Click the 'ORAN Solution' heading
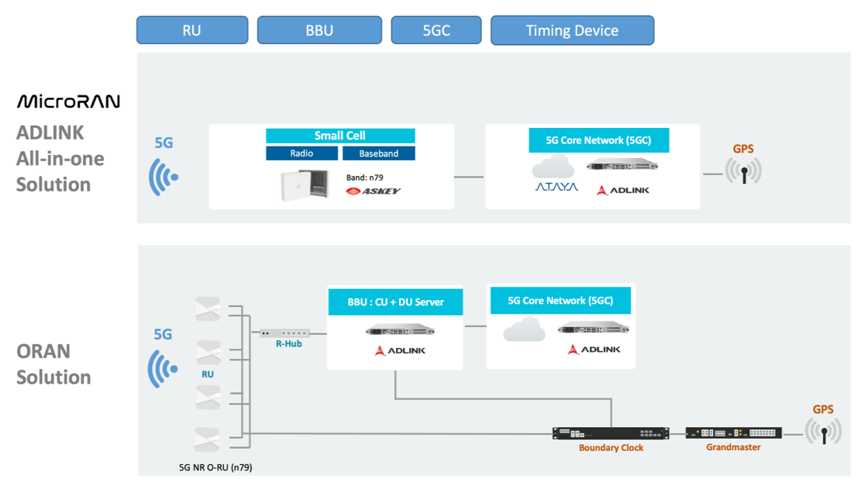Screen dimensions: 868x496 point(53,364)
